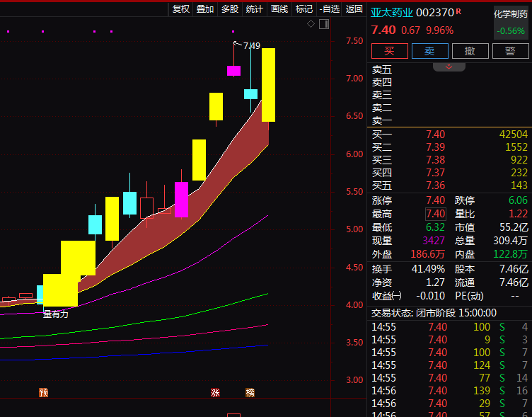This screenshot has height=417, width=532.
Task: Click the 净资 value 1.27
Action: (435, 282)
